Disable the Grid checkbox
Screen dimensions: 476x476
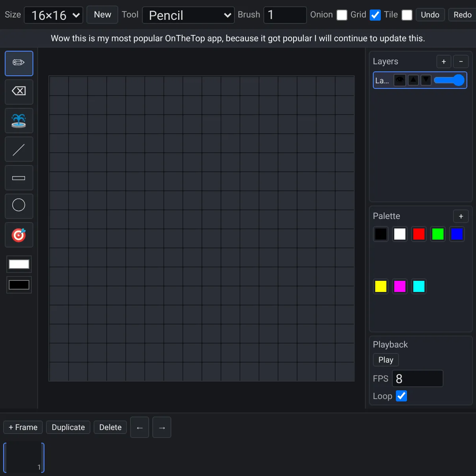(375, 15)
